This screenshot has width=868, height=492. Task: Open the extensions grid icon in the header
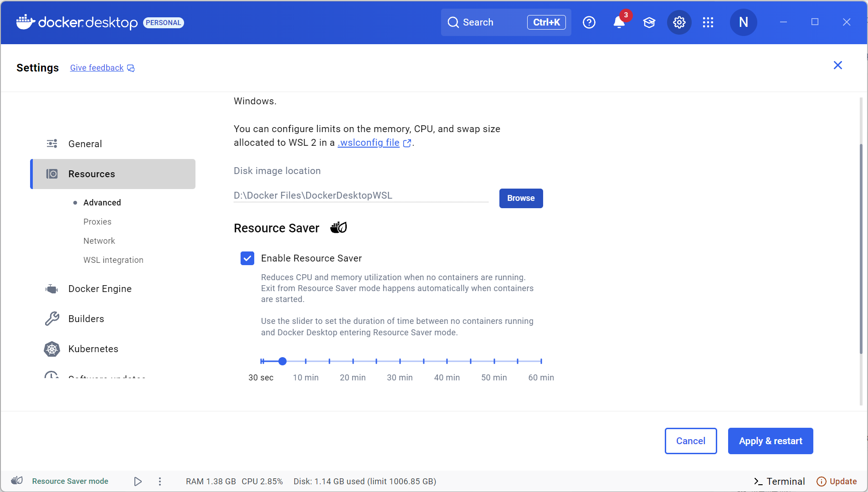pos(707,22)
